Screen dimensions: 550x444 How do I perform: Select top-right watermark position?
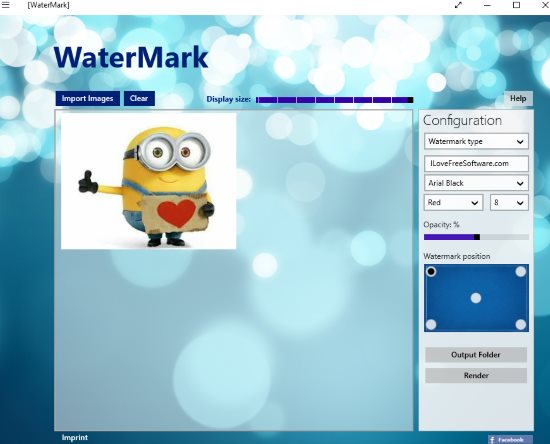click(521, 271)
